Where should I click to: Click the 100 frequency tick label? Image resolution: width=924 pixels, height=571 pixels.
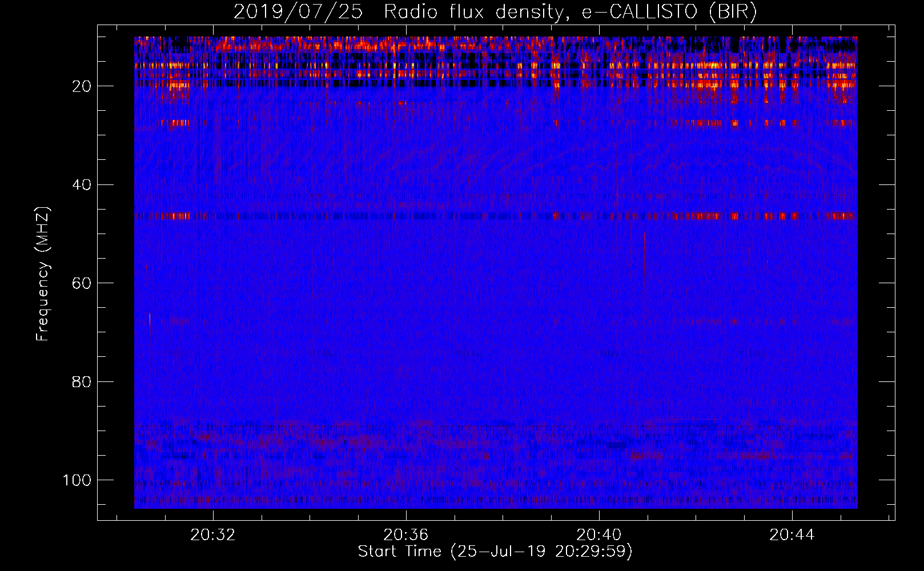77,480
